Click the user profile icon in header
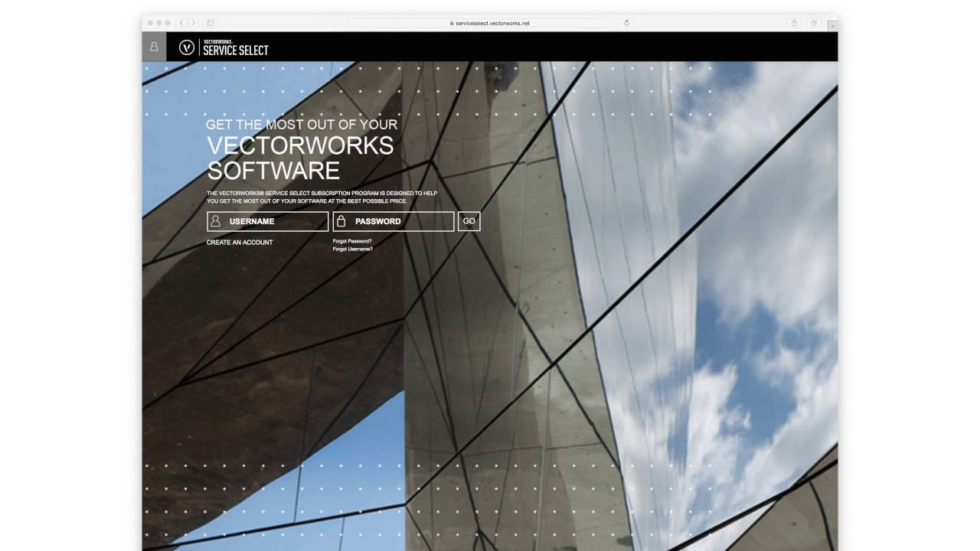The image size is (980, 551). point(154,47)
